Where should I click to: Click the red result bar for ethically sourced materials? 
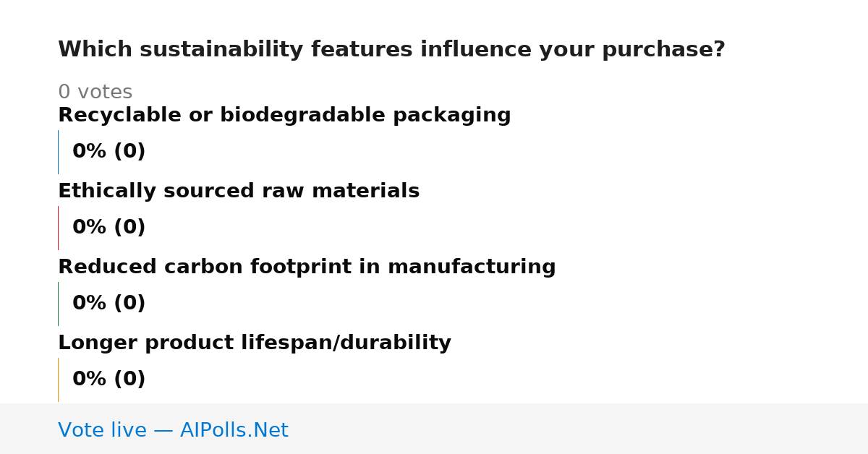point(58,228)
